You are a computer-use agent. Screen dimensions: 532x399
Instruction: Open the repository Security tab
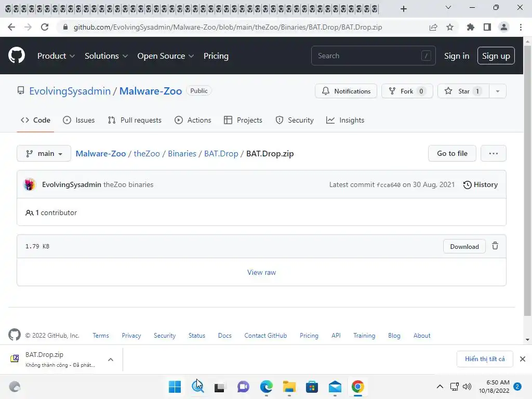pyautogui.click(x=295, y=120)
